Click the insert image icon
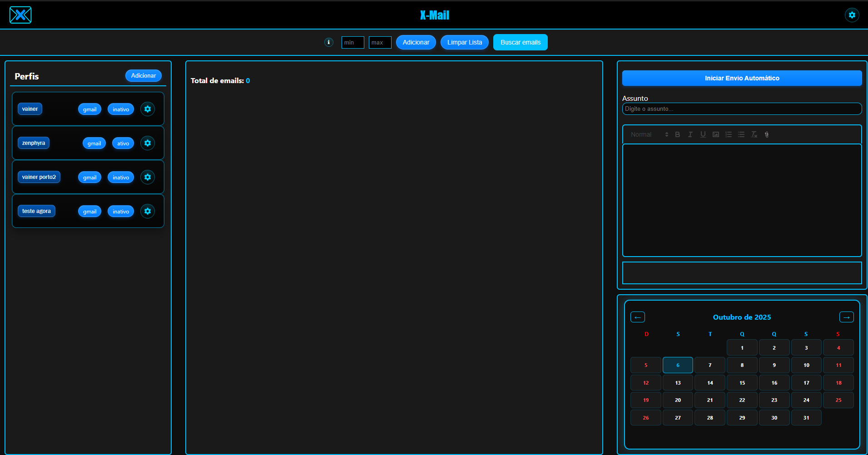The height and width of the screenshot is (455, 868). (715, 134)
